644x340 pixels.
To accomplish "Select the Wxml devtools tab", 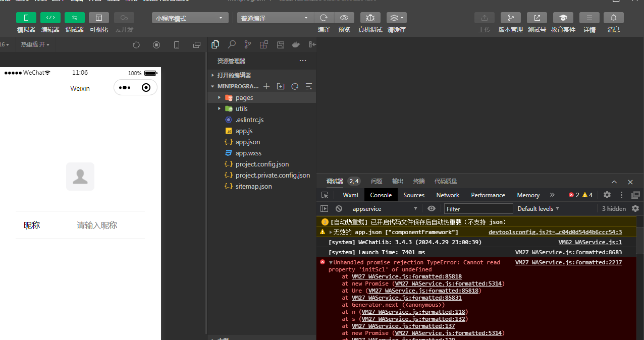I will point(350,195).
